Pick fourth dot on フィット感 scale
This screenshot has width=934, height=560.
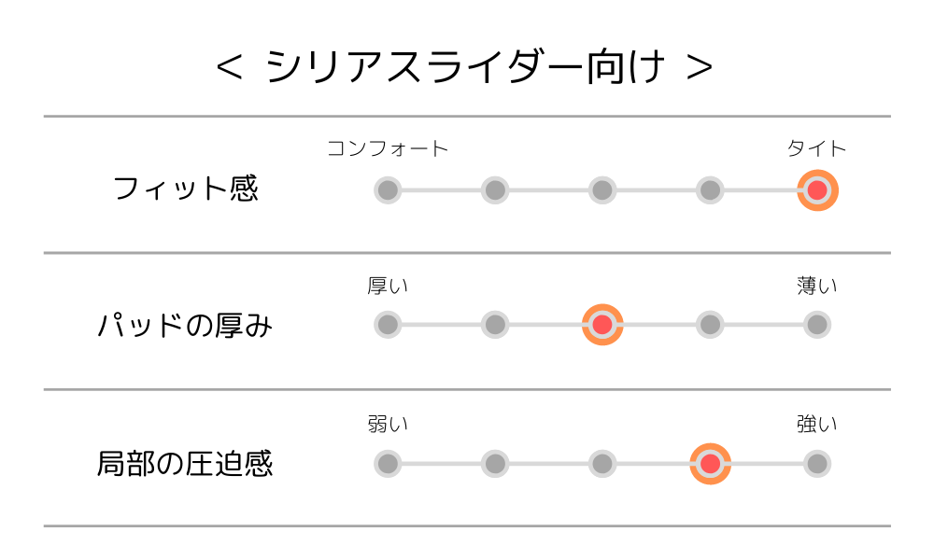pyautogui.click(x=710, y=190)
